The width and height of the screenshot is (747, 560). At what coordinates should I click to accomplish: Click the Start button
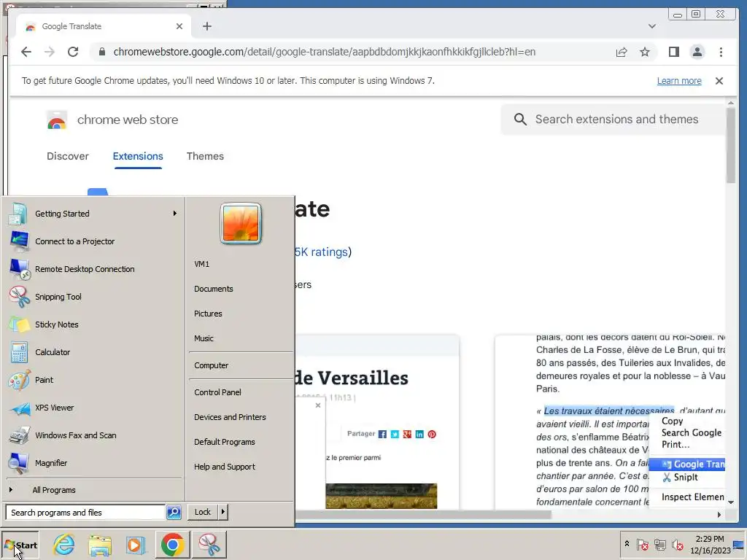tap(20, 545)
